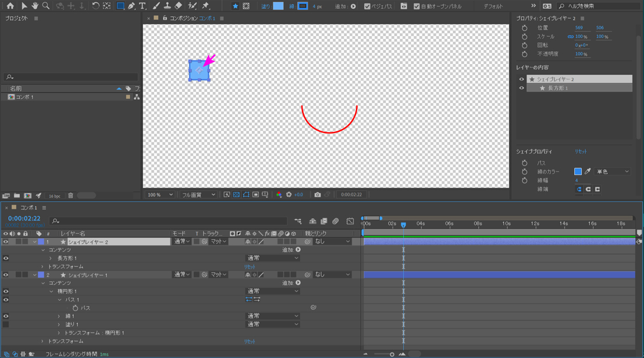Click the stroke color eyedropper
Viewport: 644px width, 358px height.
(588, 171)
